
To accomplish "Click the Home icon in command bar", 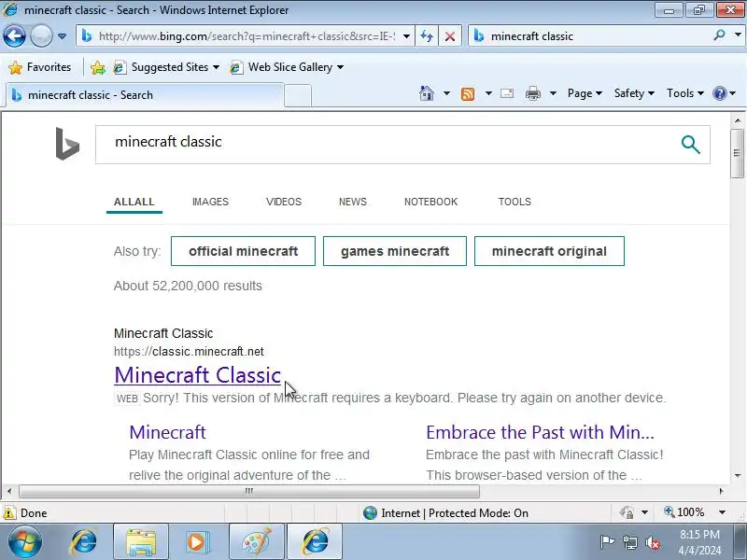I will coord(427,93).
